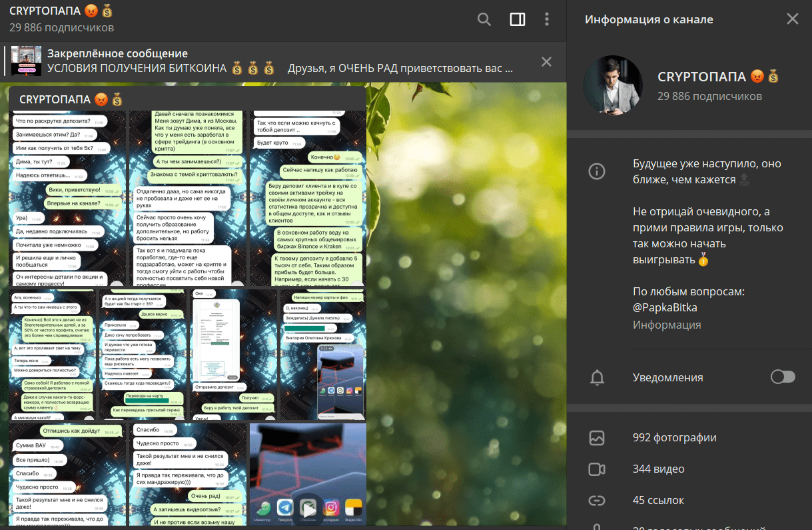Close the channel info panel
The image size is (812, 530).
pos(792,19)
